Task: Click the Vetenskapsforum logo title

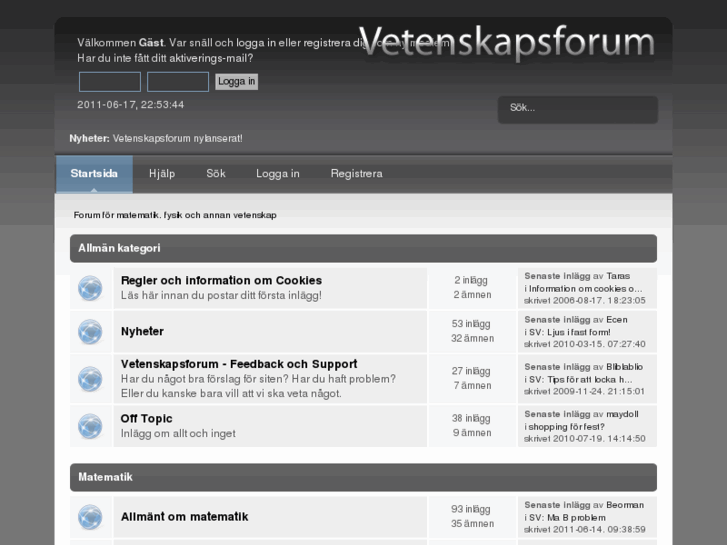Action: [506, 42]
